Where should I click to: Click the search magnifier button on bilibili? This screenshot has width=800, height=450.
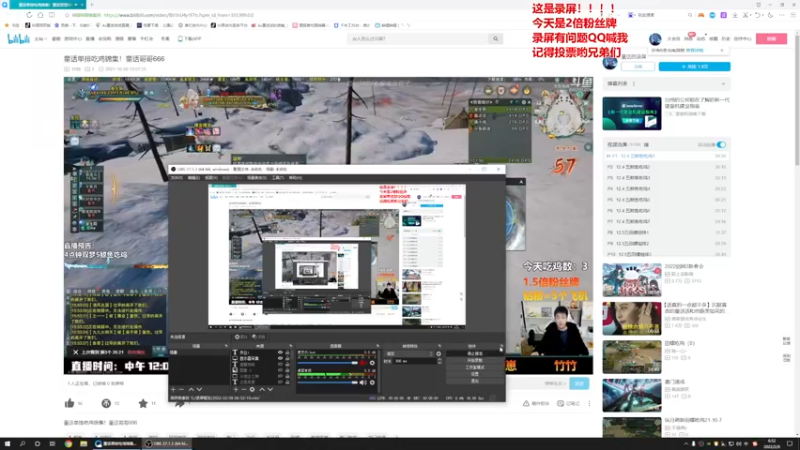[495, 39]
